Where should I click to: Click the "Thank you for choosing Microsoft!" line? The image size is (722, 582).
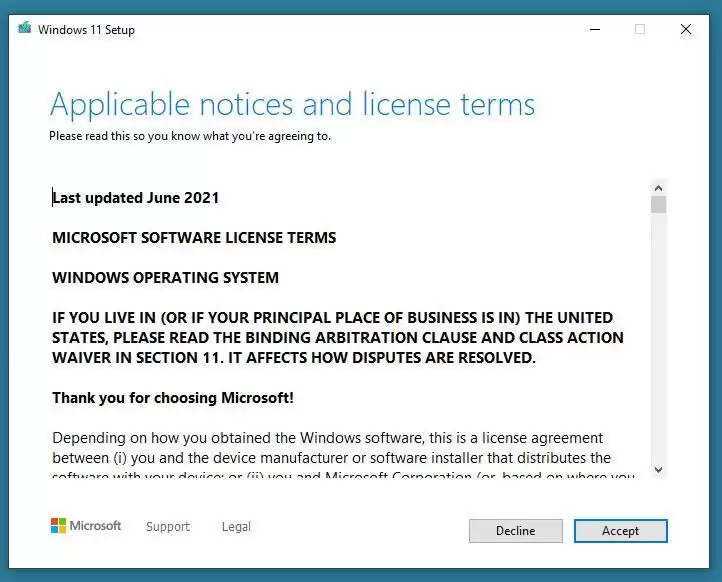pos(172,398)
